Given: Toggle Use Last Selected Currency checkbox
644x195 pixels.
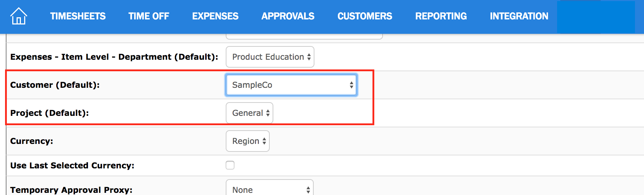Looking at the screenshot, I should 230,165.
